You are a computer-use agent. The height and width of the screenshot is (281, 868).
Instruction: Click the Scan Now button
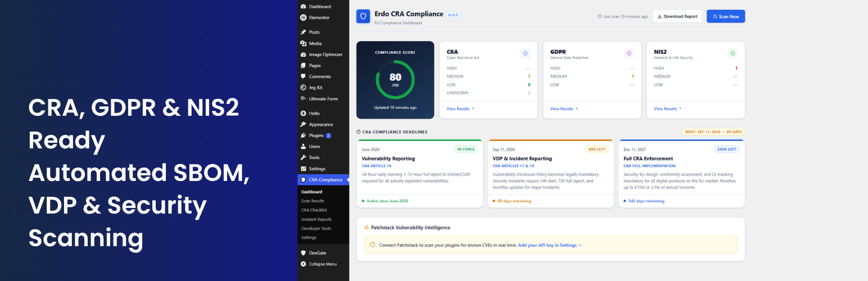[726, 16]
